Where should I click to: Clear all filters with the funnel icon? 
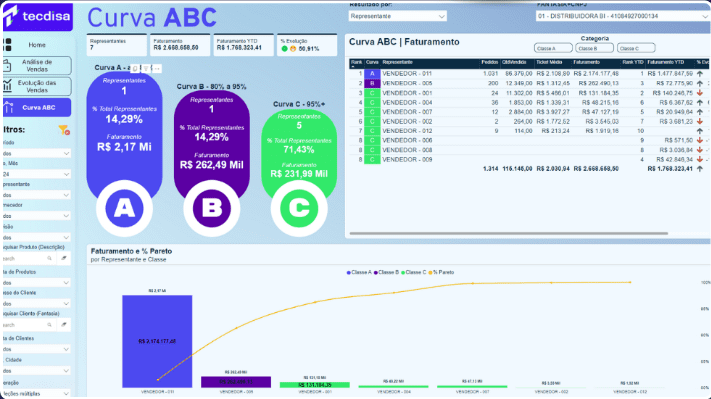[64, 130]
